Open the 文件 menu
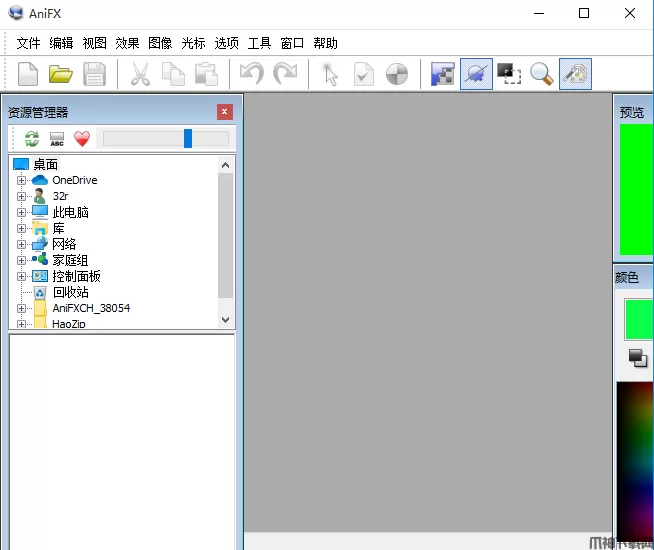Screen dimensions: 654x550 pyautogui.click(x=28, y=43)
